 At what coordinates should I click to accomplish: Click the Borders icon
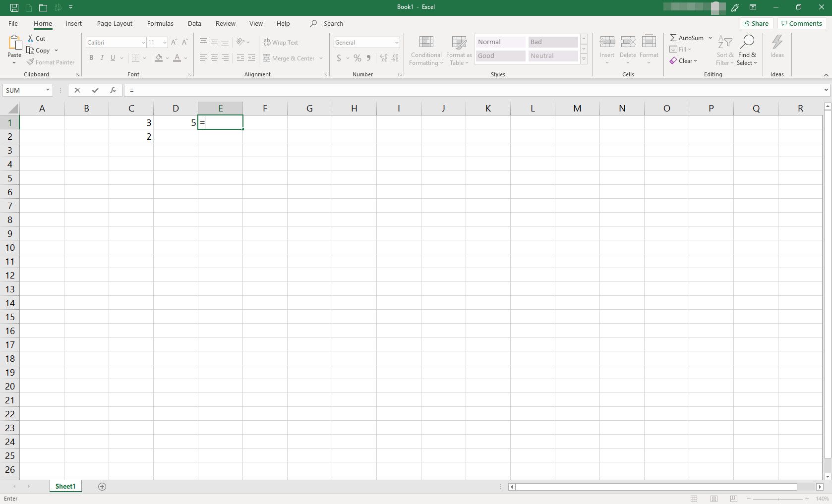click(x=135, y=58)
